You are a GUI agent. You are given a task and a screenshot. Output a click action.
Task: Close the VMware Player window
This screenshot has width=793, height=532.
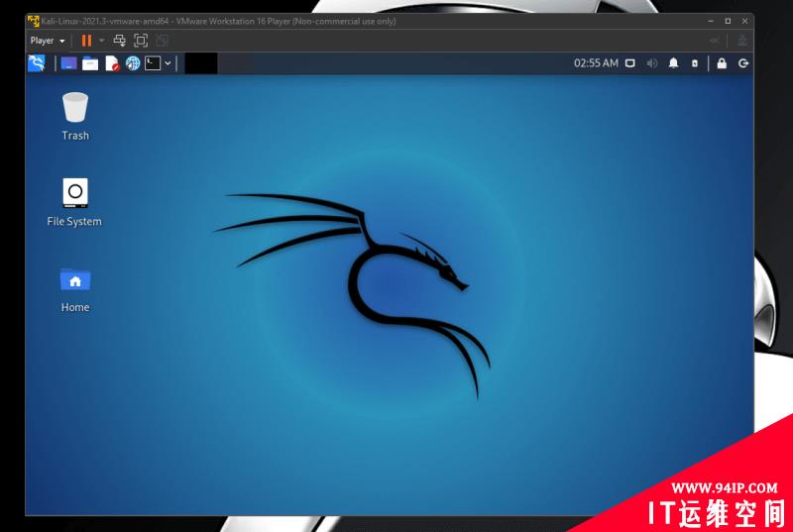point(745,21)
